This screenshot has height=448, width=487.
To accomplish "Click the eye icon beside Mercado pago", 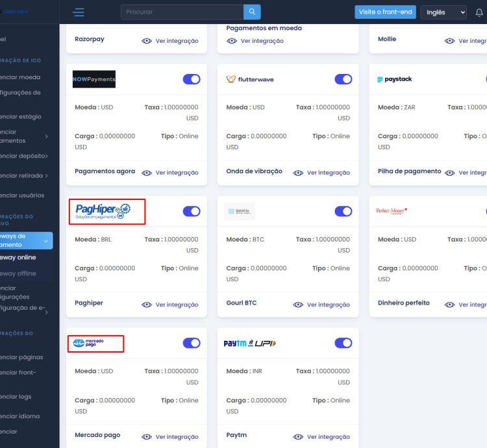I will click(147, 437).
